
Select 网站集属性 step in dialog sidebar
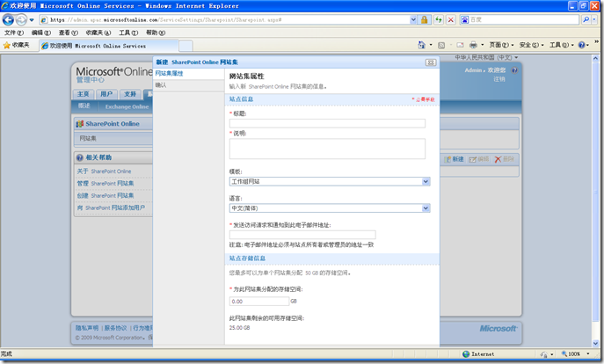(169, 74)
